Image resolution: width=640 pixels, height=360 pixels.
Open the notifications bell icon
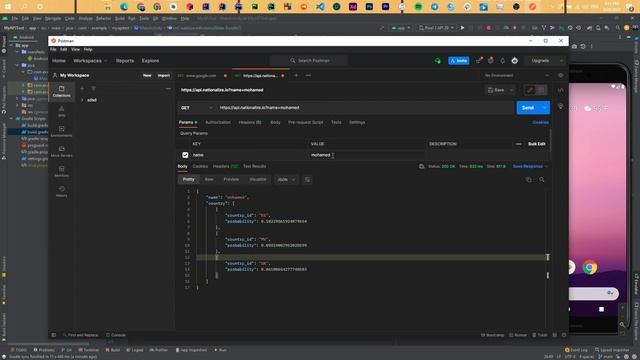point(502,61)
